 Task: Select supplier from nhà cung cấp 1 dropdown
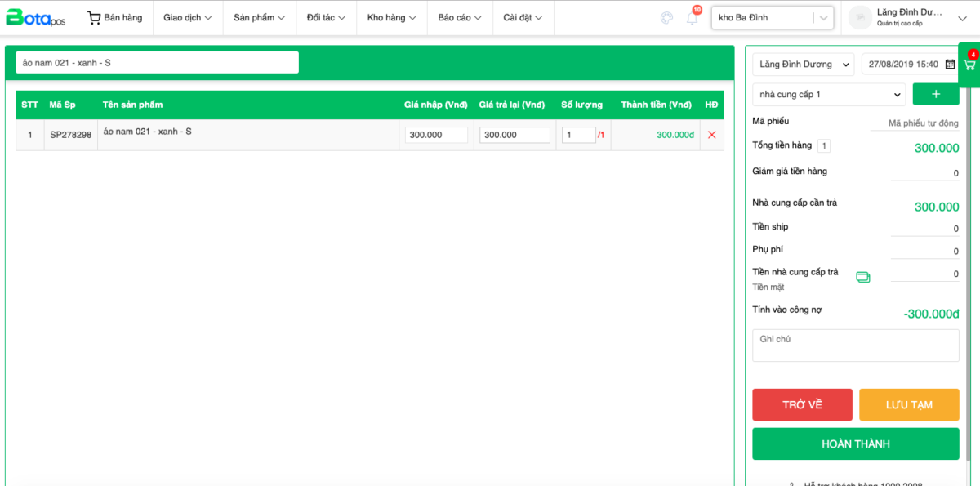pos(828,95)
